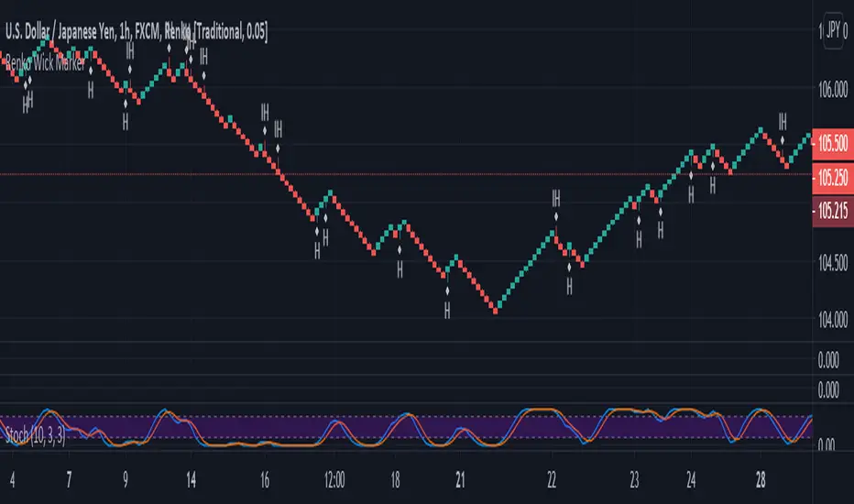The height and width of the screenshot is (504, 854).
Task: Click the date label 16 on time axis
Action: coord(265,480)
